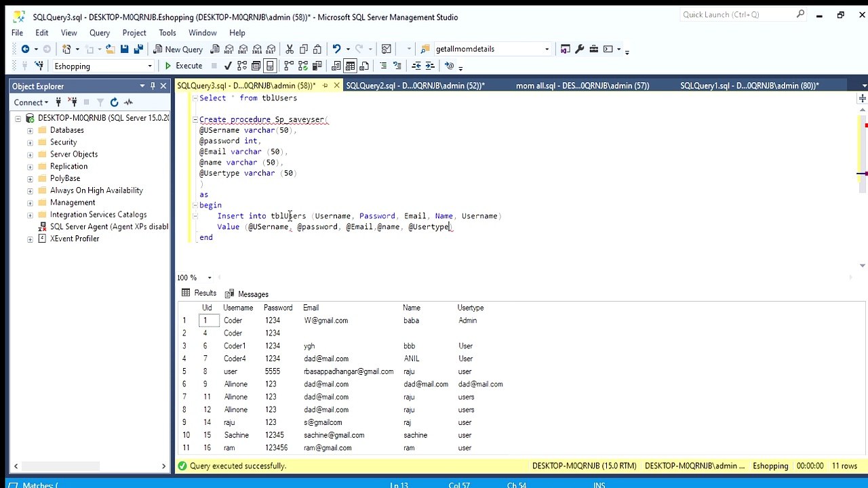Toggle Include Client Statistics

pos(317,66)
